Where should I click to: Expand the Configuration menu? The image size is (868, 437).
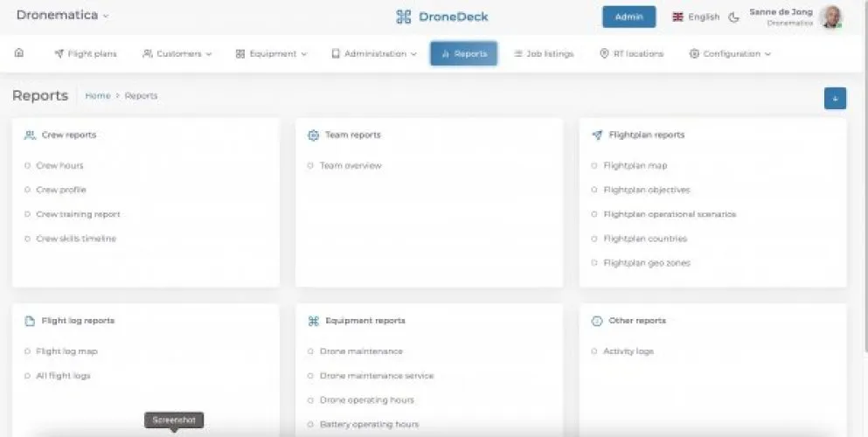click(730, 54)
